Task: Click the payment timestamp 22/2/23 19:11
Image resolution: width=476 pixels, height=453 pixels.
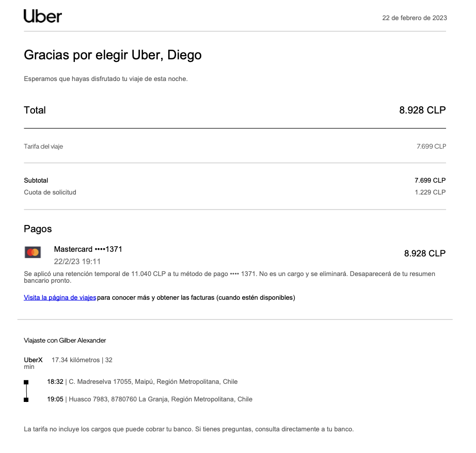Action: (77, 262)
